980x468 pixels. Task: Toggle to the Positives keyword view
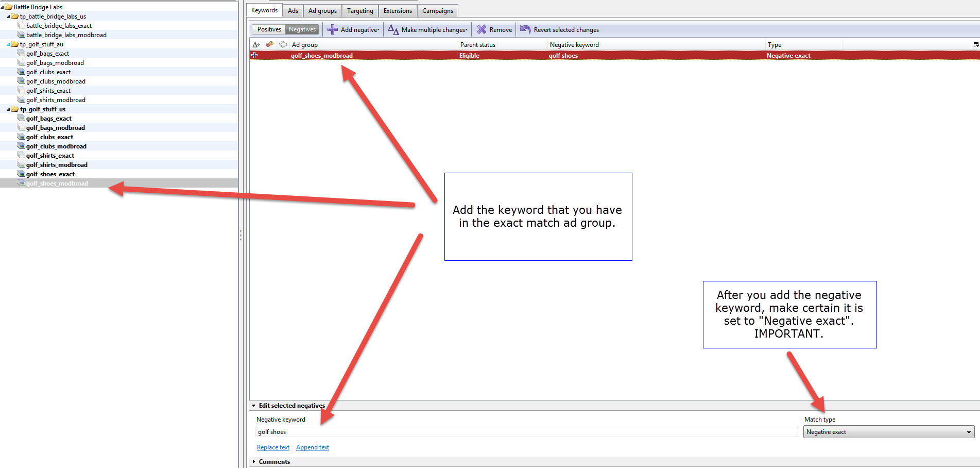pos(269,30)
